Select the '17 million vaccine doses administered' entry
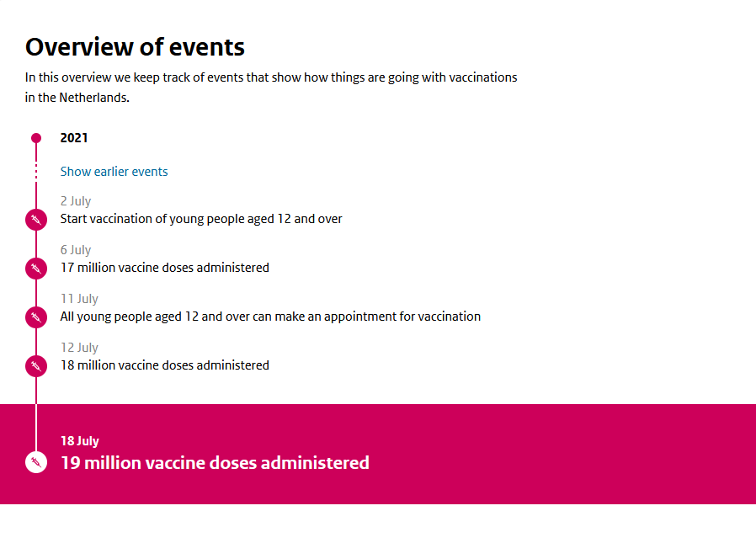The height and width of the screenshot is (543, 756). pyautogui.click(x=165, y=268)
